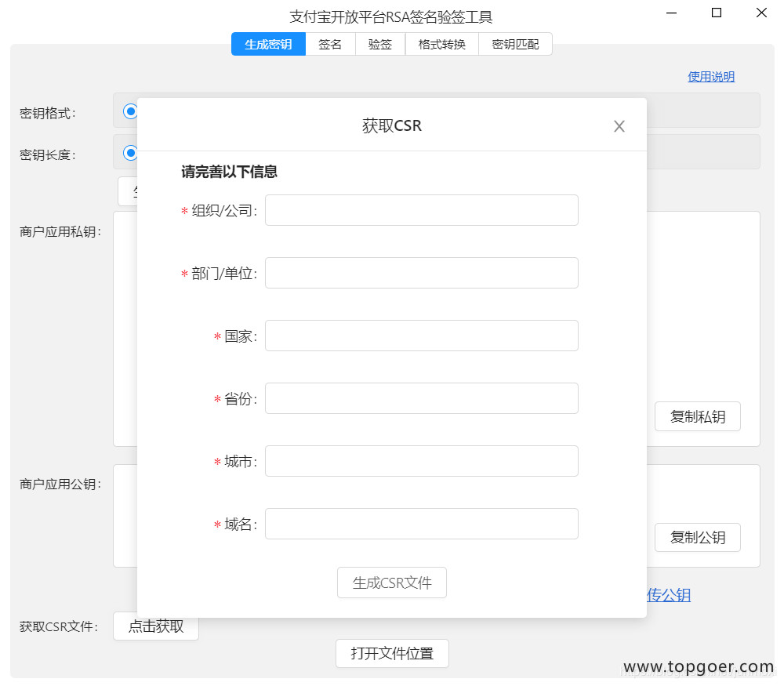Click the 请完善以下信息 heading text
784x686 pixels.
tap(229, 172)
